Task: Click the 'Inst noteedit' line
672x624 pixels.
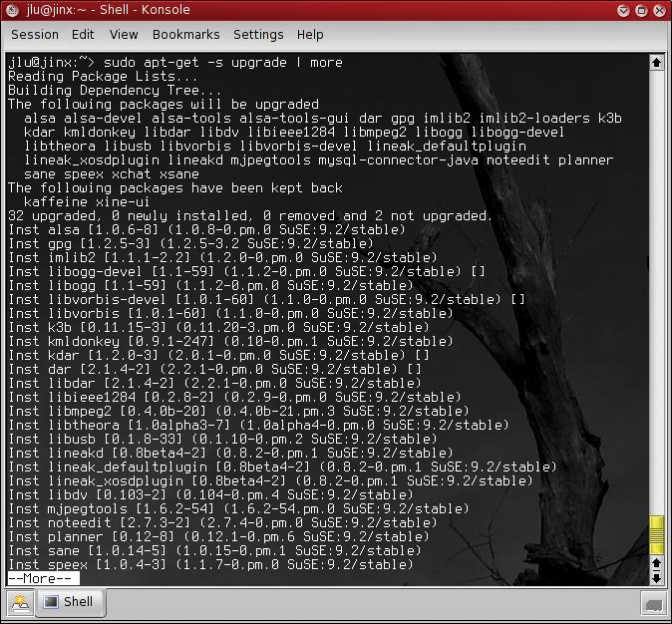Action: [222, 523]
